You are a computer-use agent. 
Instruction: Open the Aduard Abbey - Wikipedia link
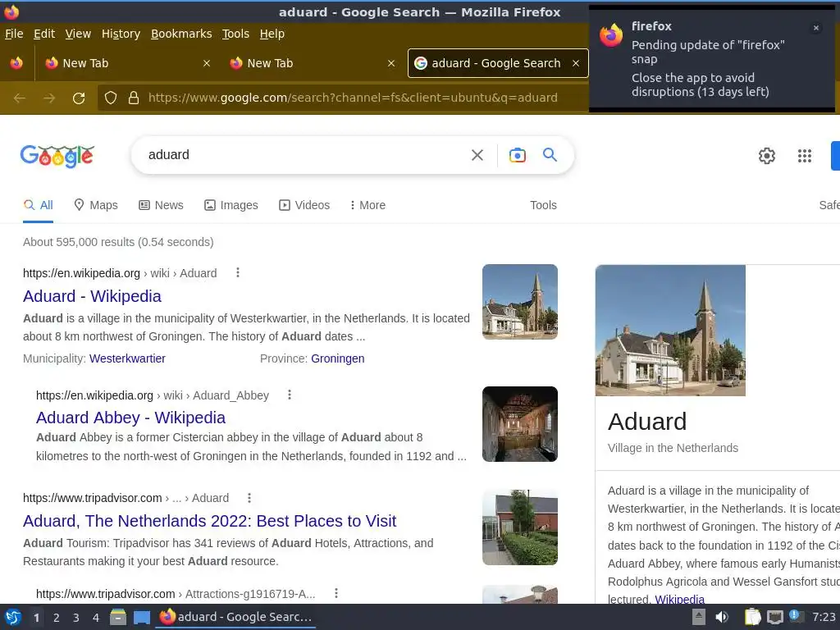[130, 418]
